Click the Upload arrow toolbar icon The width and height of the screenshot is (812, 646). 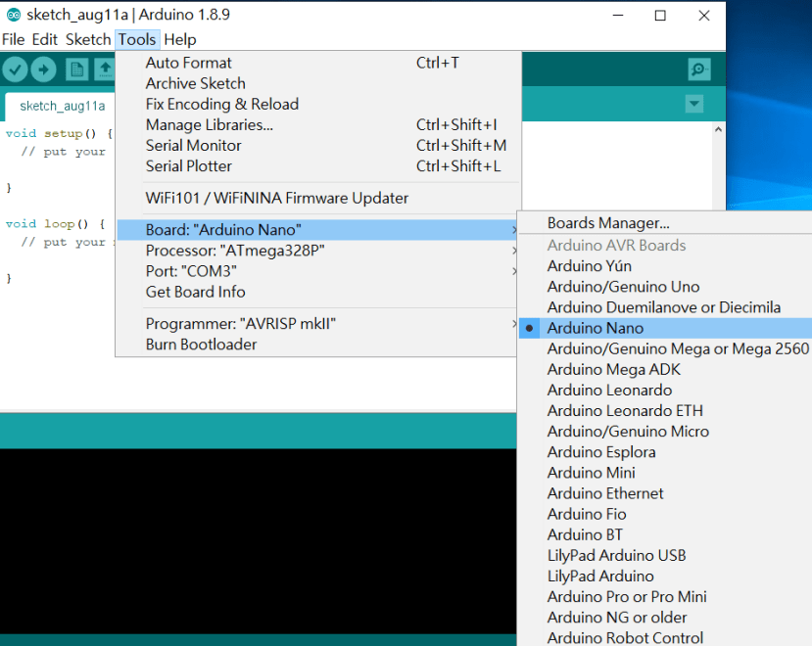(x=43, y=69)
